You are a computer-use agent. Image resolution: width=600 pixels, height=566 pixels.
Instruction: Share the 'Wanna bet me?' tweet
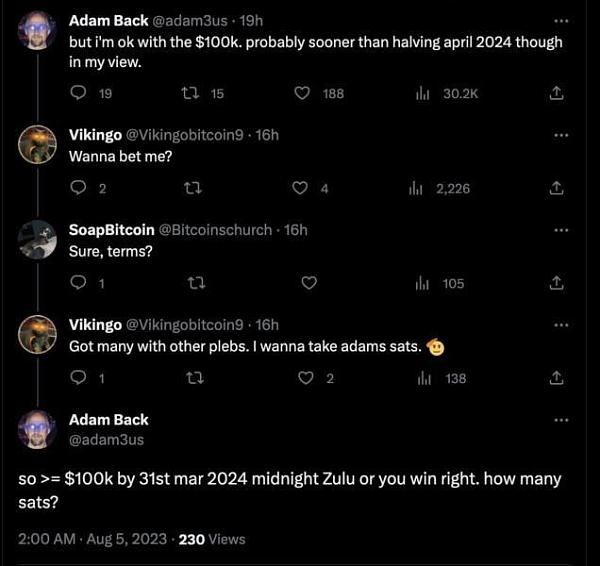(557, 188)
